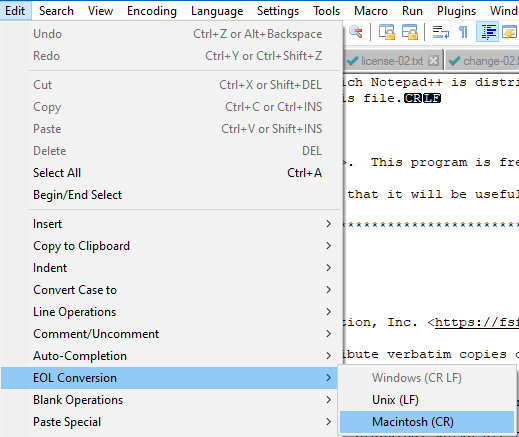Expand the Comment/Uncomment submenu
519x437 pixels.
coord(172,334)
